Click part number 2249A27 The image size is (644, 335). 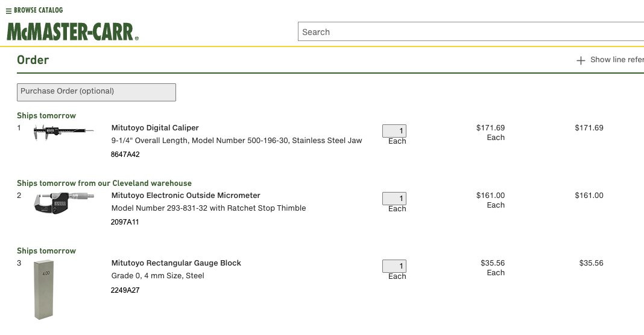(125, 290)
